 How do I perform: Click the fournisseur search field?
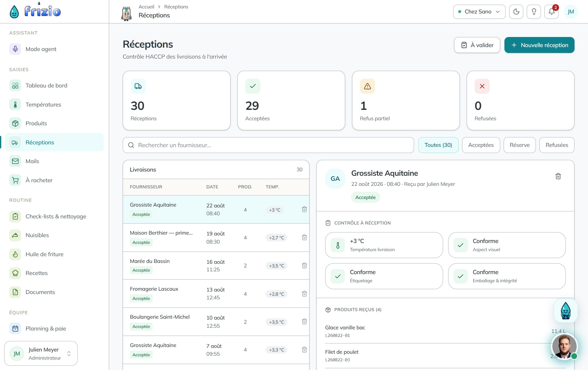click(x=268, y=145)
